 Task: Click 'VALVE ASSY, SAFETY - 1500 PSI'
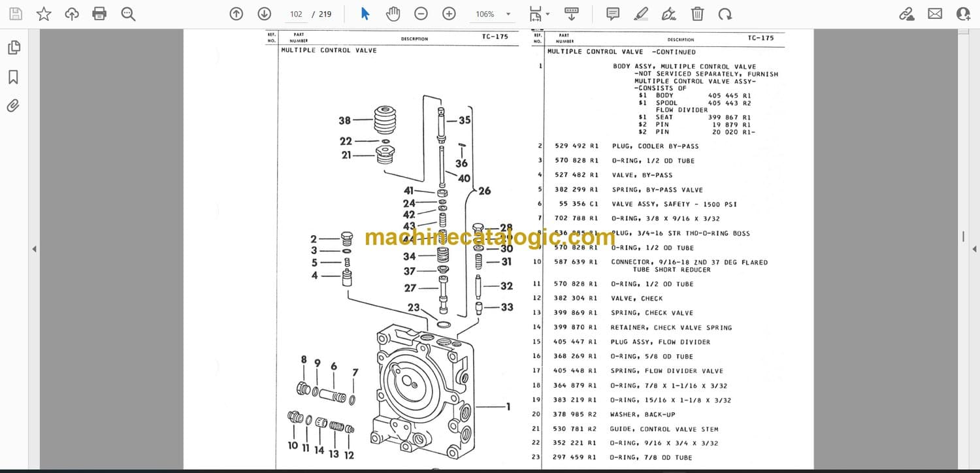pyautogui.click(x=675, y=204)
